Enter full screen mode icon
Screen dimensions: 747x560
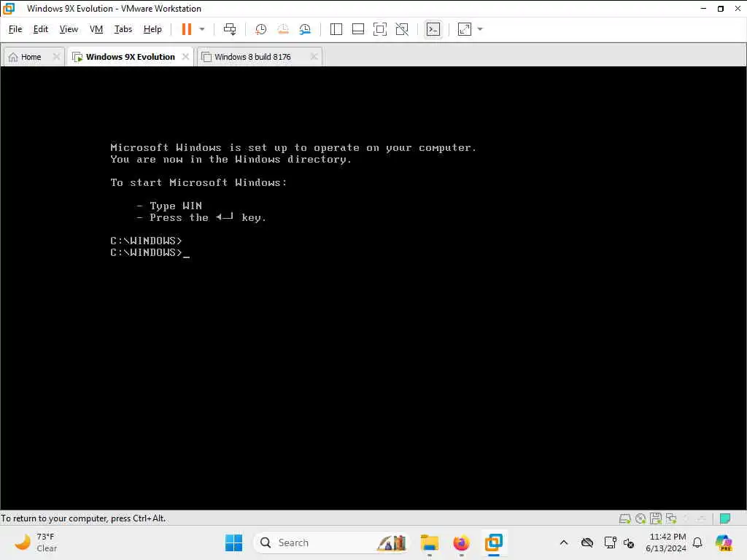(379, 29)
